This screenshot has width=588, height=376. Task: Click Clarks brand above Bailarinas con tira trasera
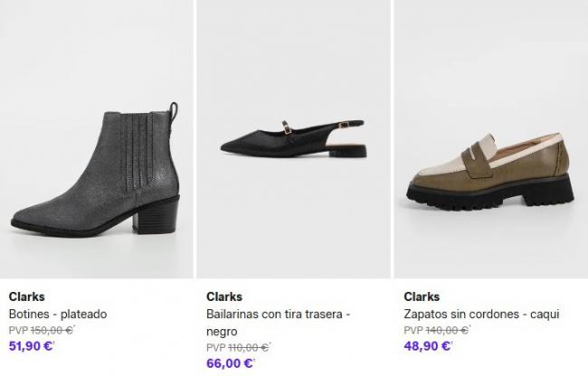click(223, 296)
